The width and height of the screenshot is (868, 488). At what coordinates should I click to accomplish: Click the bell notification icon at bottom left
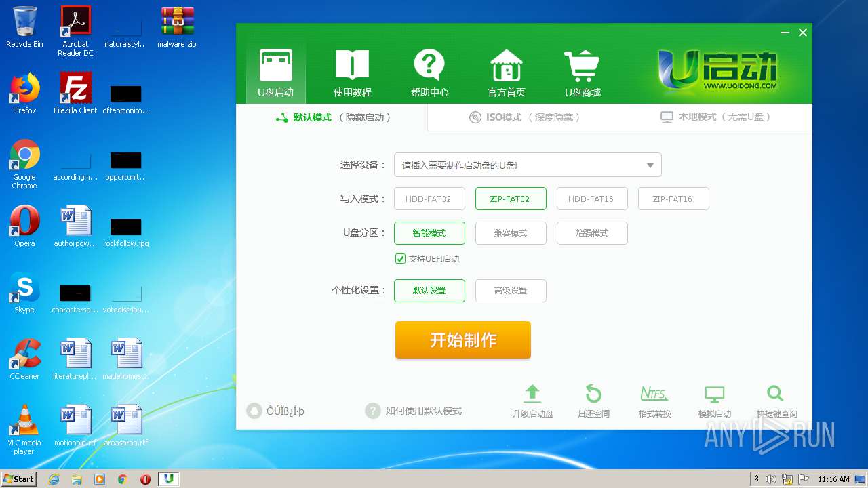click(254, 411)
